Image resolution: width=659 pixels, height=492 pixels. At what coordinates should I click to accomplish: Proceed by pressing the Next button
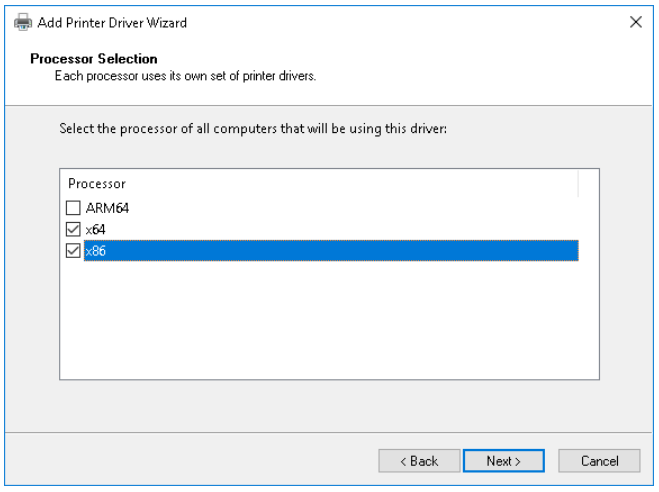click(503, 461)
